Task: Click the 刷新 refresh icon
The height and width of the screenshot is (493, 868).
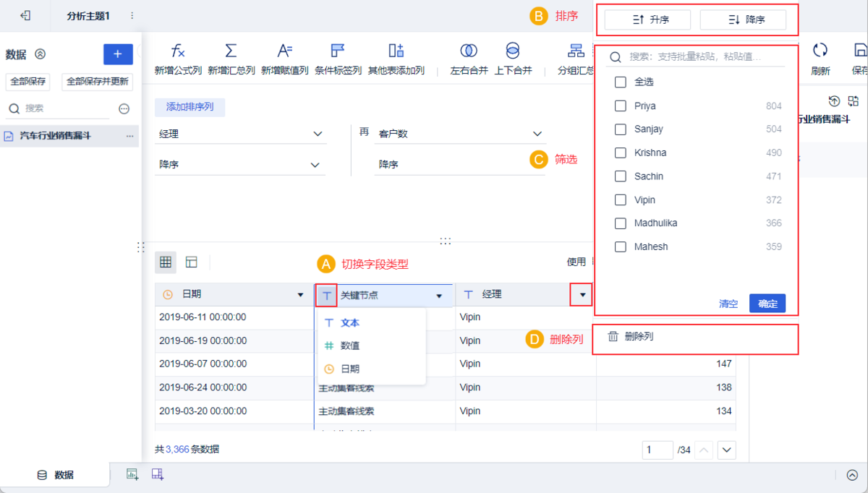Action: click(820, 51)
